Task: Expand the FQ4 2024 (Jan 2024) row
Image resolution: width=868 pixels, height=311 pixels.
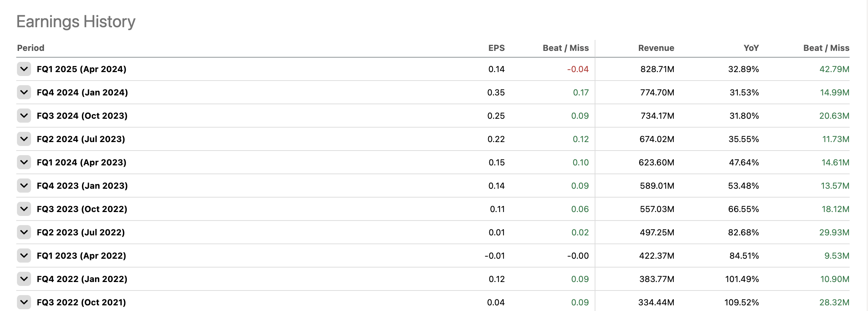Action: click(24, 92)
